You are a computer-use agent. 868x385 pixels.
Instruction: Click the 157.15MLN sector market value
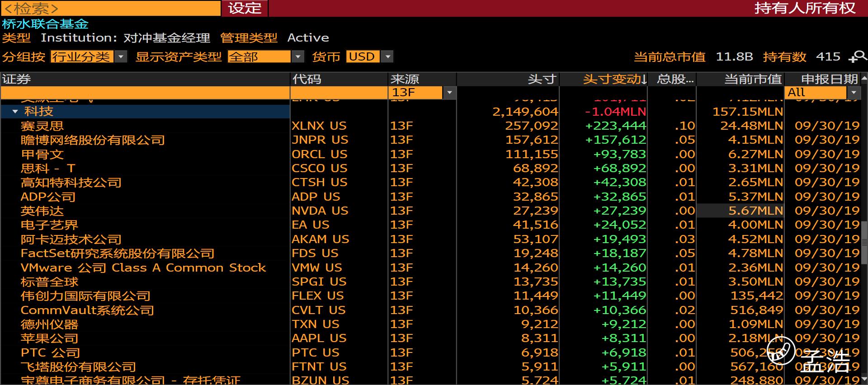(748, 112)
